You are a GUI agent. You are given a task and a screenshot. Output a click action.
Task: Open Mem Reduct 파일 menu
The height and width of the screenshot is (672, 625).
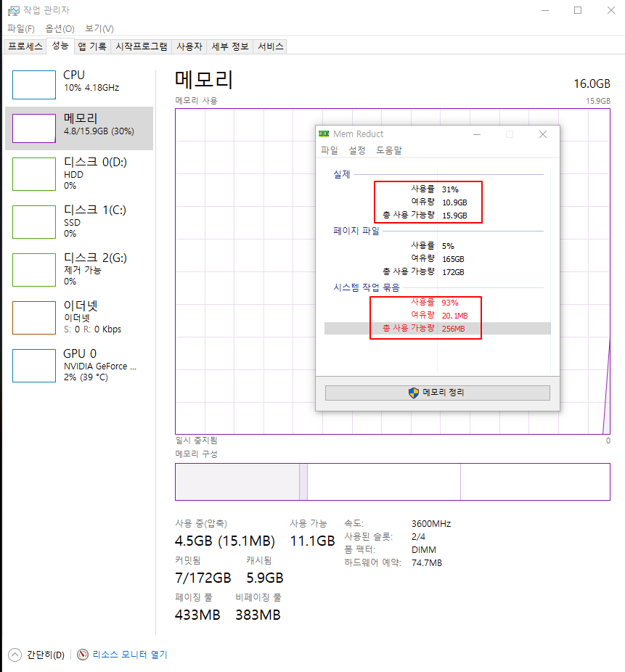[x=330, y=150]
